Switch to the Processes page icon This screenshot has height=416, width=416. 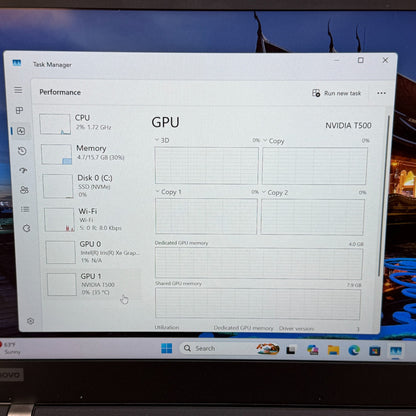coord(20,110)
